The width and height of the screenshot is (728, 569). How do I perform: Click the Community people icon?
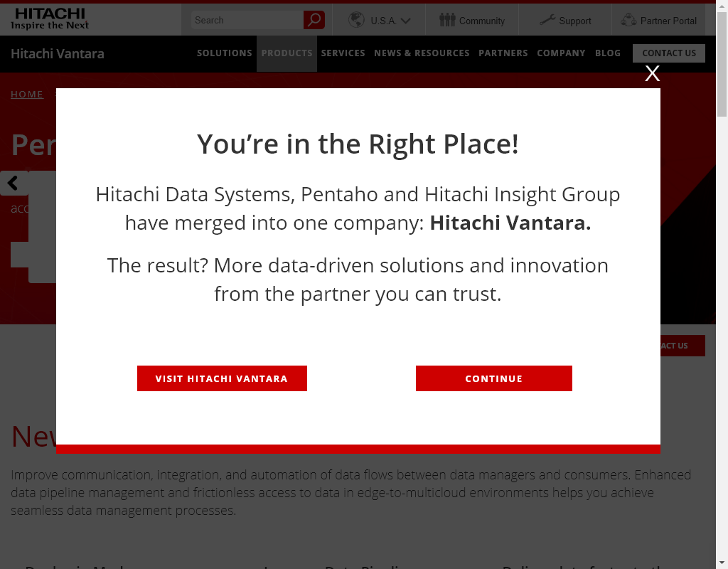[447, 20]
